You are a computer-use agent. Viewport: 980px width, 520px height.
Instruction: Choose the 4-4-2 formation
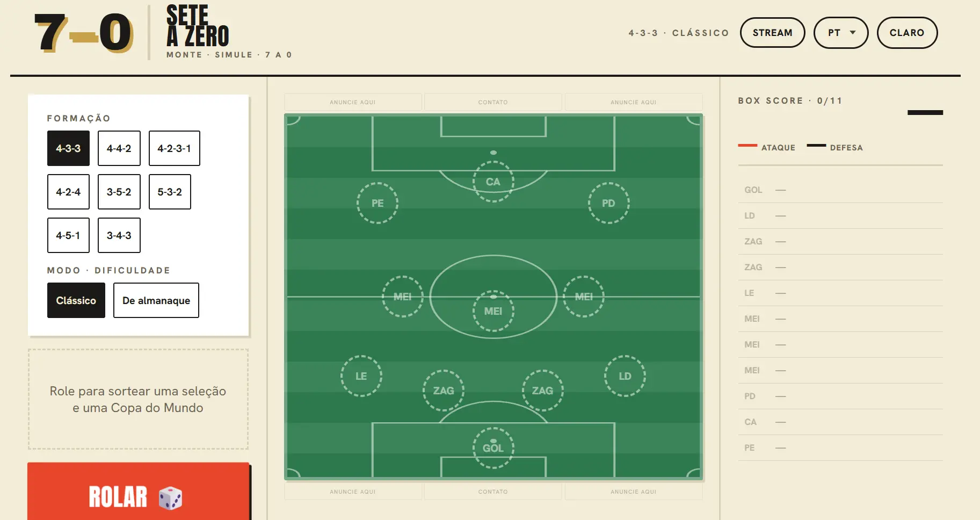point(119,148)
